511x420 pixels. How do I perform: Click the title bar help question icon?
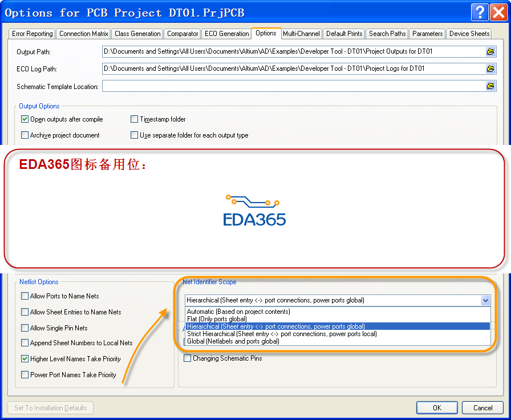click(480, 13)
